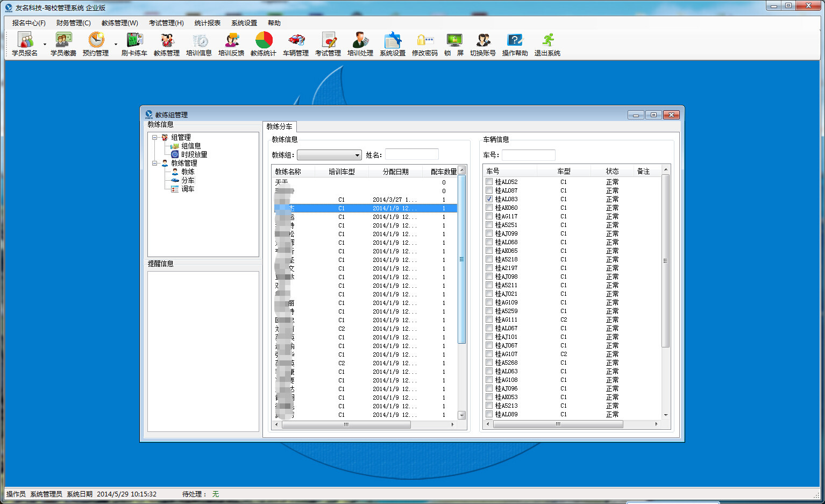The width and height of the screenshot is (825, 504).
Task: Launch 刷卡练车 from toolbar
Action: pos(134,44)
